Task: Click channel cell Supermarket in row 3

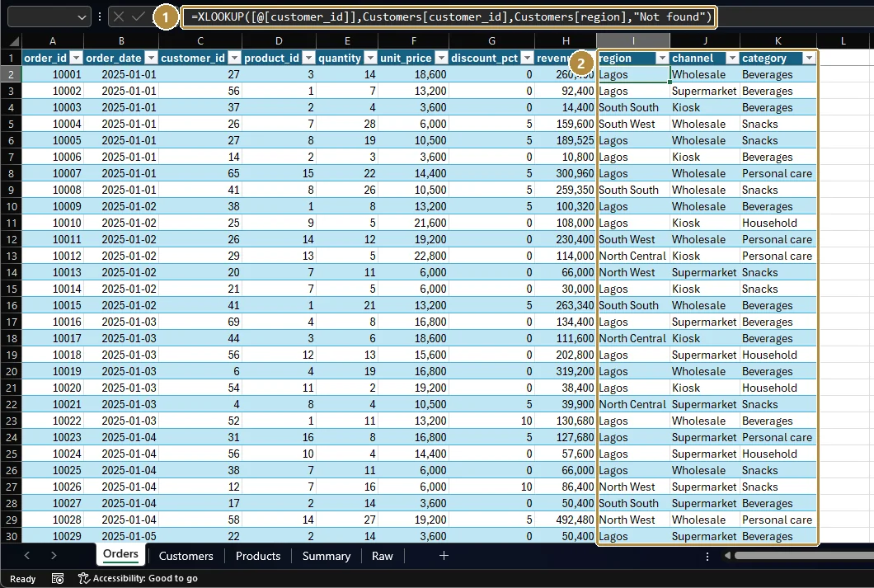Action: (704, 91)
